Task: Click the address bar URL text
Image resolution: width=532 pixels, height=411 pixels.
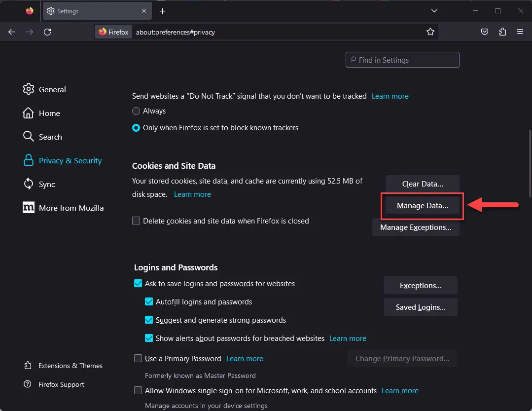Action: 176,32
